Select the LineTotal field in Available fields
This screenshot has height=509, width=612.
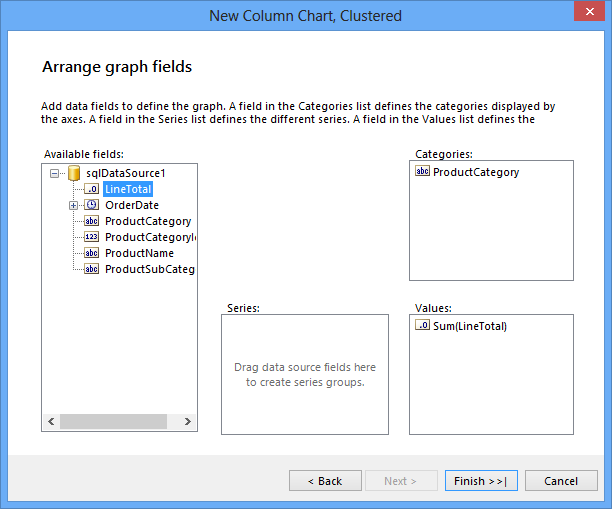pyautogui.click(x=128, y=189)
